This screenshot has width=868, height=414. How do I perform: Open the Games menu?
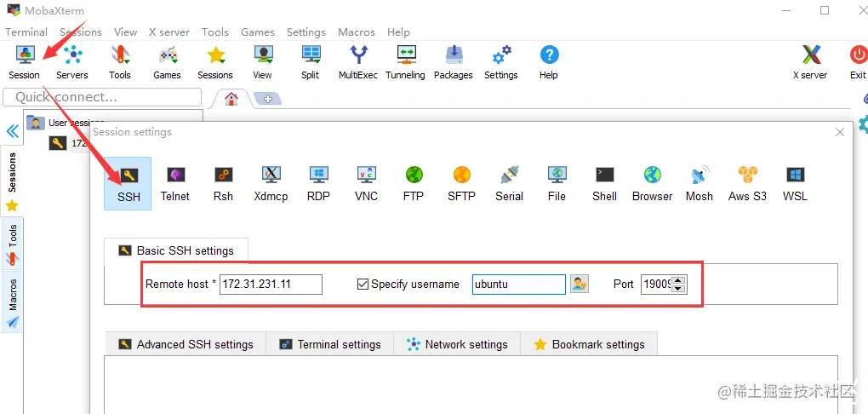pos(258,32)
